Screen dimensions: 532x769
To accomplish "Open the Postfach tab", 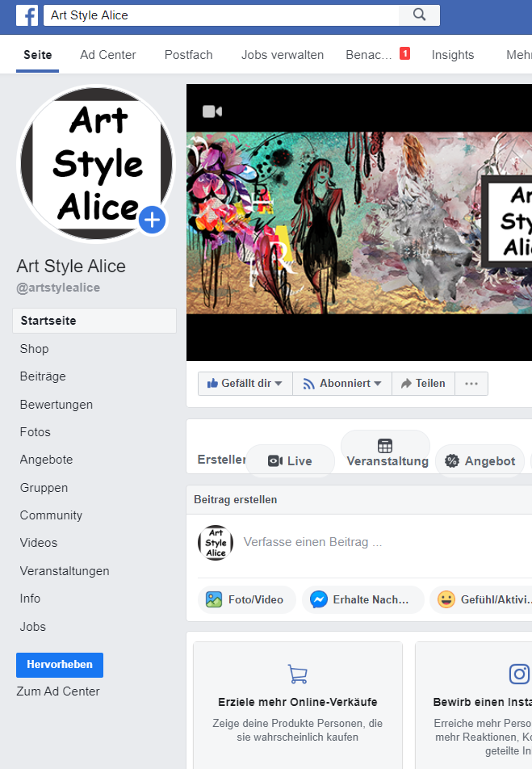I will [x=189, y=55].
